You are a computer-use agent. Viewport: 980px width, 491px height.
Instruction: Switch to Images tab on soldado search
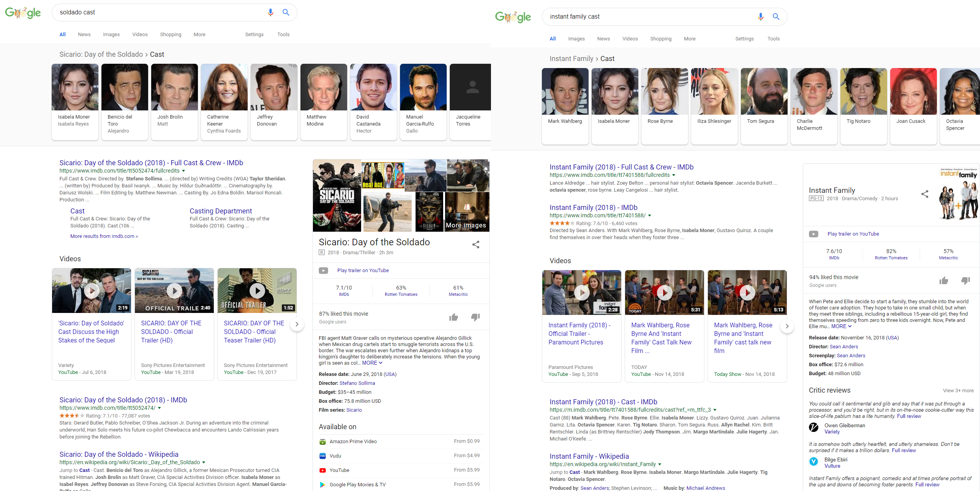pos(111,35)
